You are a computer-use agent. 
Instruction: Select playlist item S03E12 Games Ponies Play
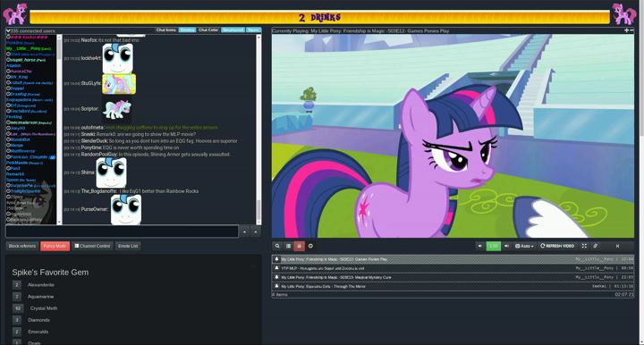click(x=453, y=259)
